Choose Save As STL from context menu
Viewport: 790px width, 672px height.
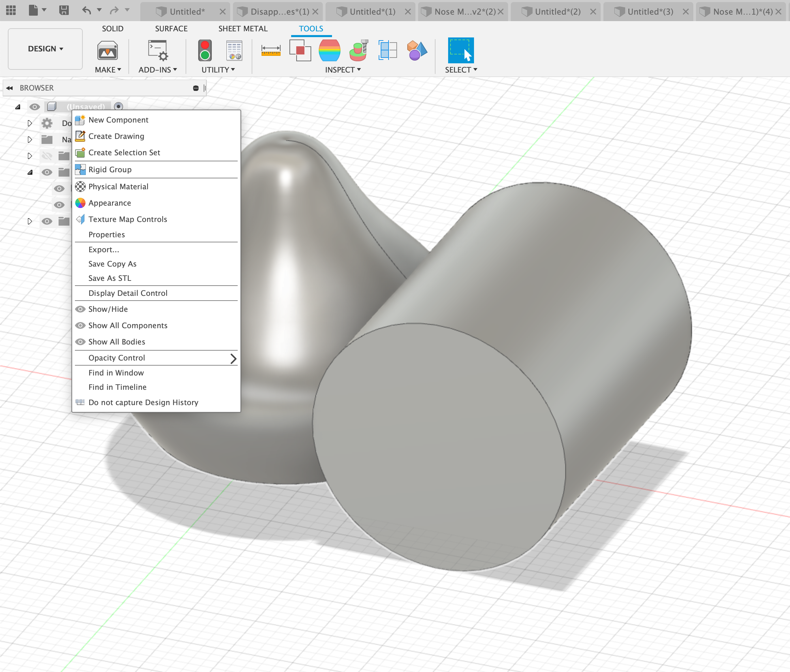(110, 278)
